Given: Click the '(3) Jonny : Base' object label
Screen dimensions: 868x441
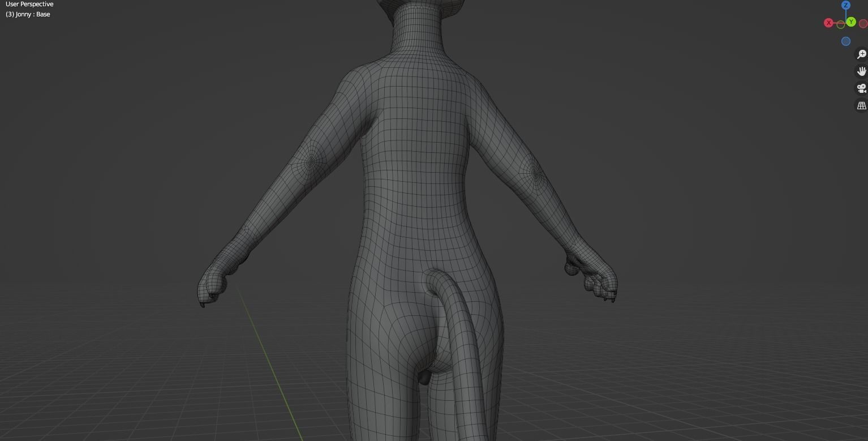Looking at the screenshot, I should [x=28, y=14].
